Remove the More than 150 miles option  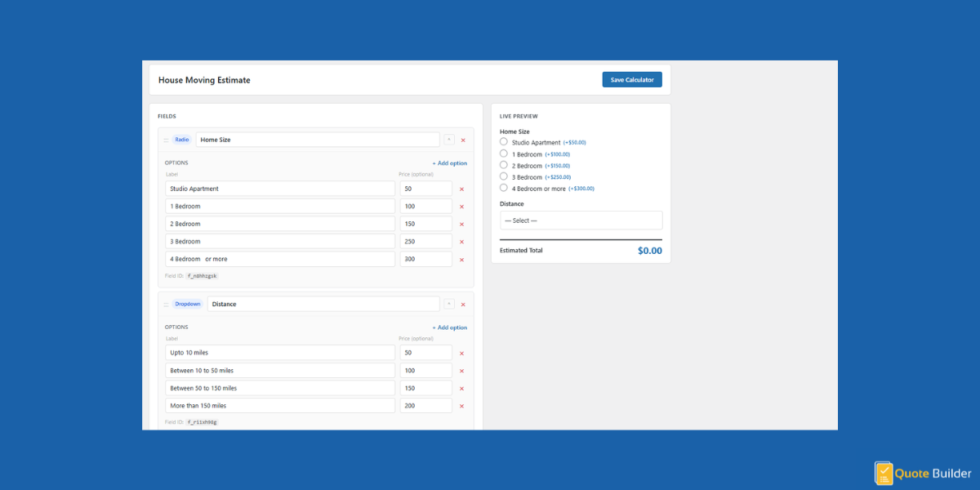click(x=461, y=406)
